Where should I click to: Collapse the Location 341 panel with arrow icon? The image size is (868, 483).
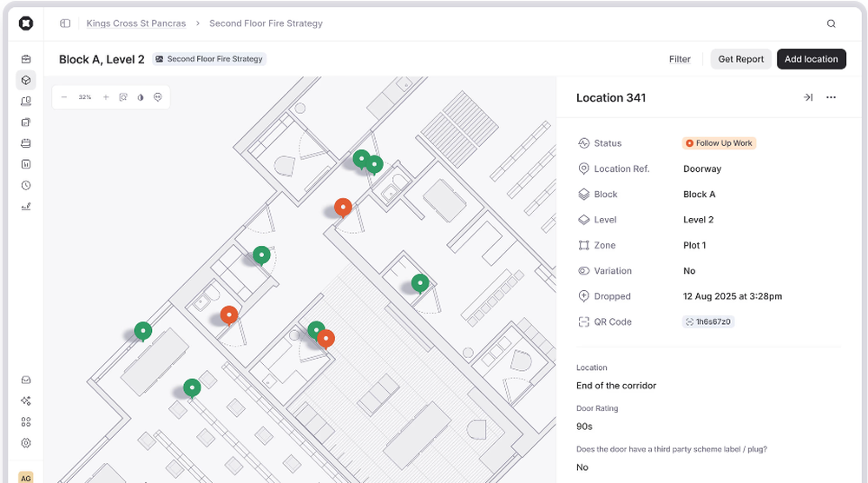tap(808, 97)
